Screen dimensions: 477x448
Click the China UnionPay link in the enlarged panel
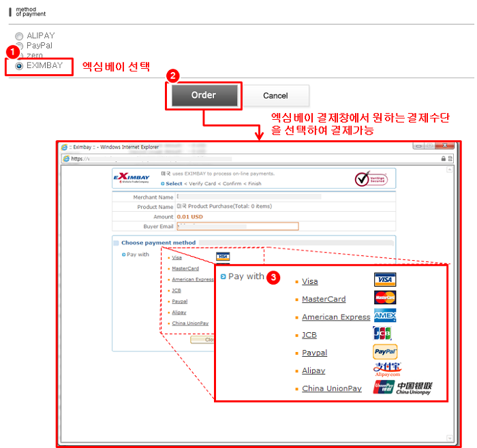pos(332,389)
